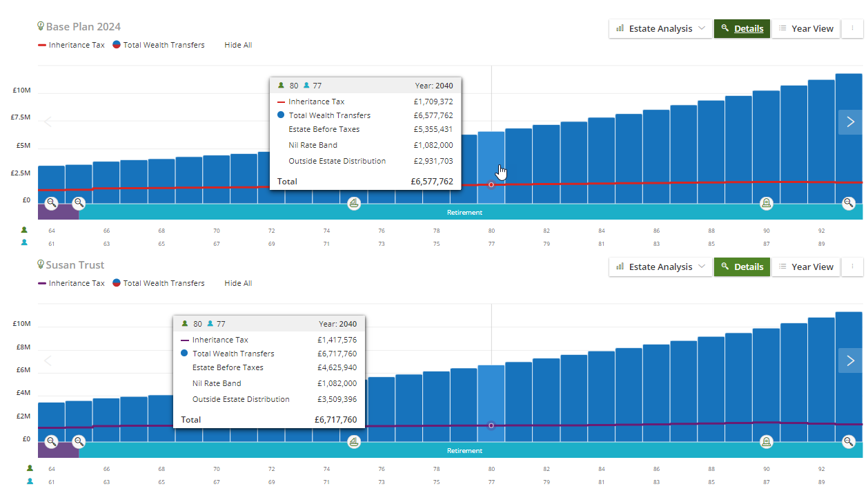Click the tombstone event icon on Susan Trust timeline

pyautogui.click(x=766, y=441)
